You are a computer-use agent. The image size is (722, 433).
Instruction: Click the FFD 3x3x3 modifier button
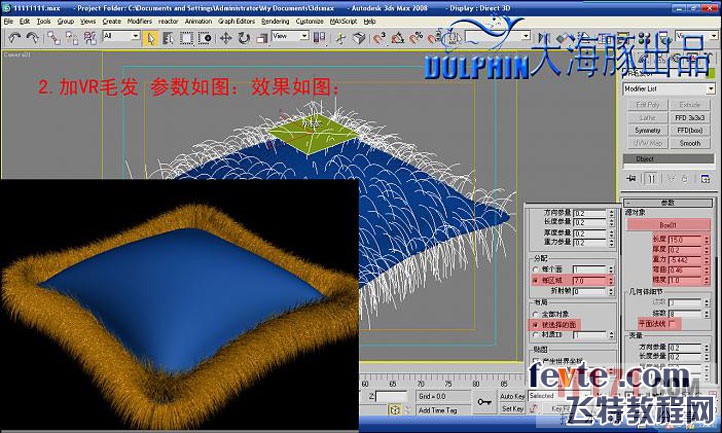[689, 118]
